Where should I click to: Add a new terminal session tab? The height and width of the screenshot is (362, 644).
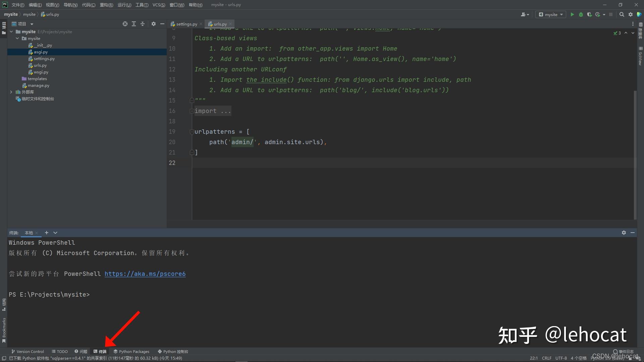tap(47, 233)
